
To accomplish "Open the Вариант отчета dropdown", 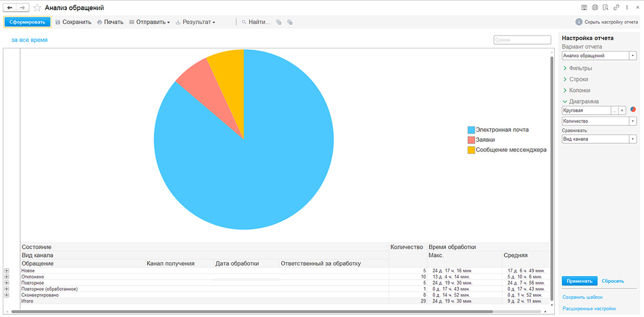I will pyautogui.click(x=633, y=56).
